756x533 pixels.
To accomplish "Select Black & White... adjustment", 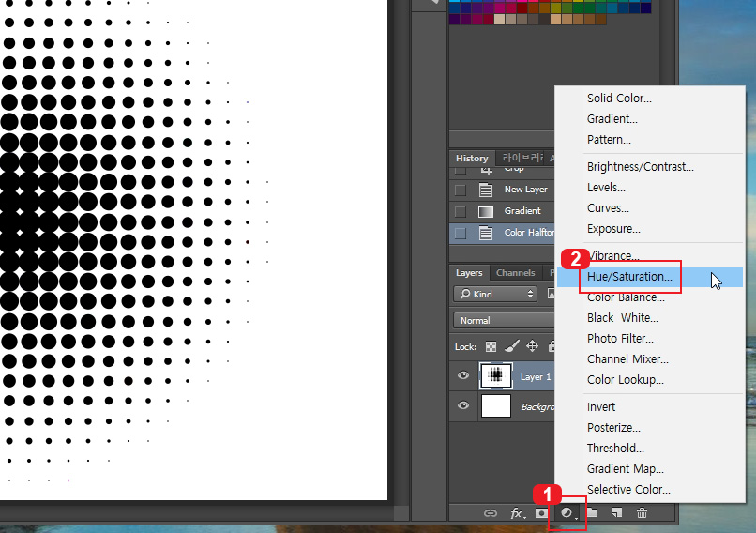I will coord(623,318).
